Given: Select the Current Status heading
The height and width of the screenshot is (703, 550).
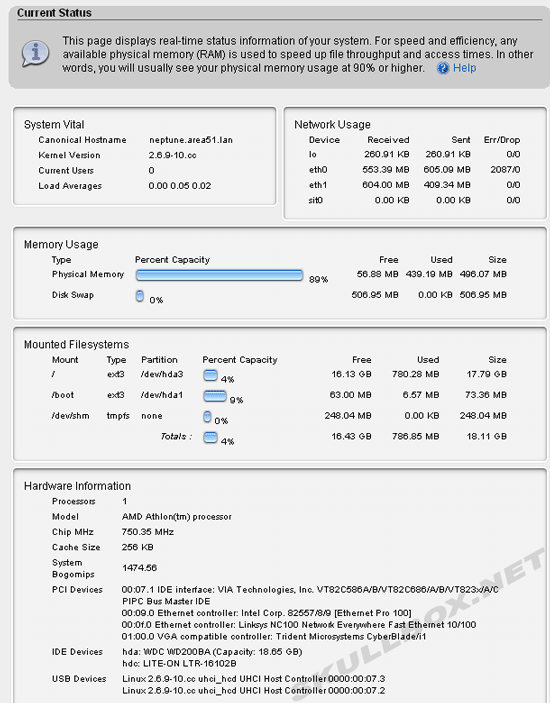Looking at the screenshot, I should pos(54,13).
